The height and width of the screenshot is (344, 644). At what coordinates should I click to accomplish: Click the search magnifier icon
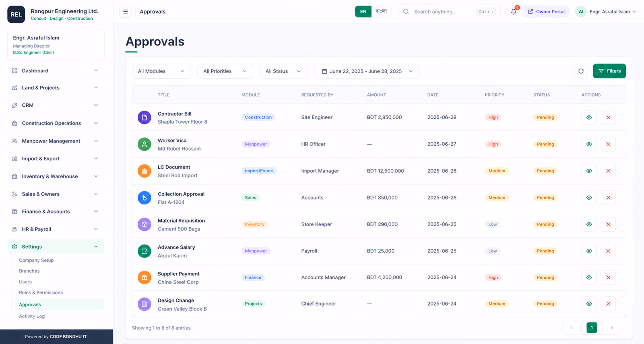(406, 12)
